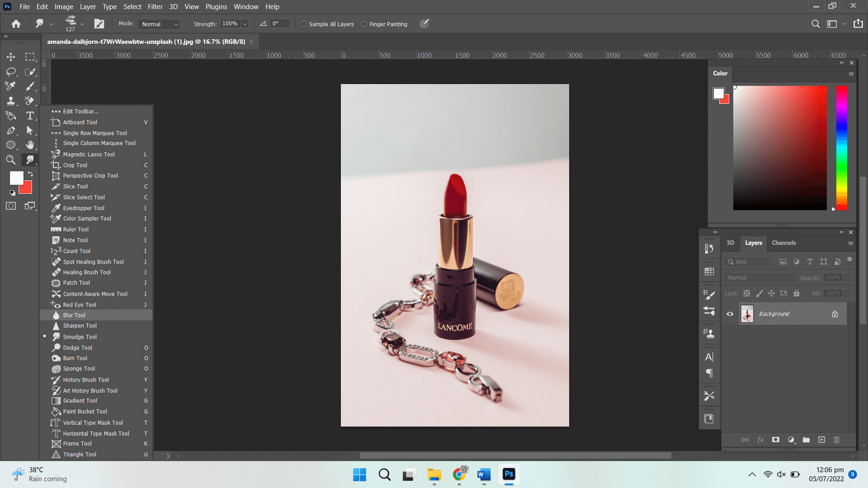Switch to the 3D tab

coord(730,243)
